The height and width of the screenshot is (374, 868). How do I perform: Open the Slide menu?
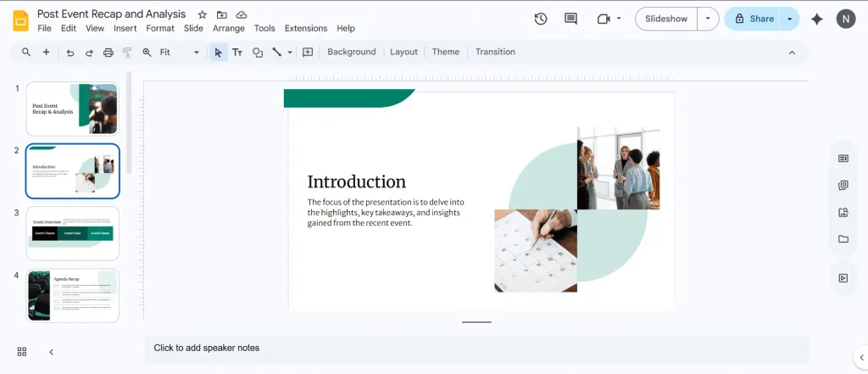(x=193, y=28)
